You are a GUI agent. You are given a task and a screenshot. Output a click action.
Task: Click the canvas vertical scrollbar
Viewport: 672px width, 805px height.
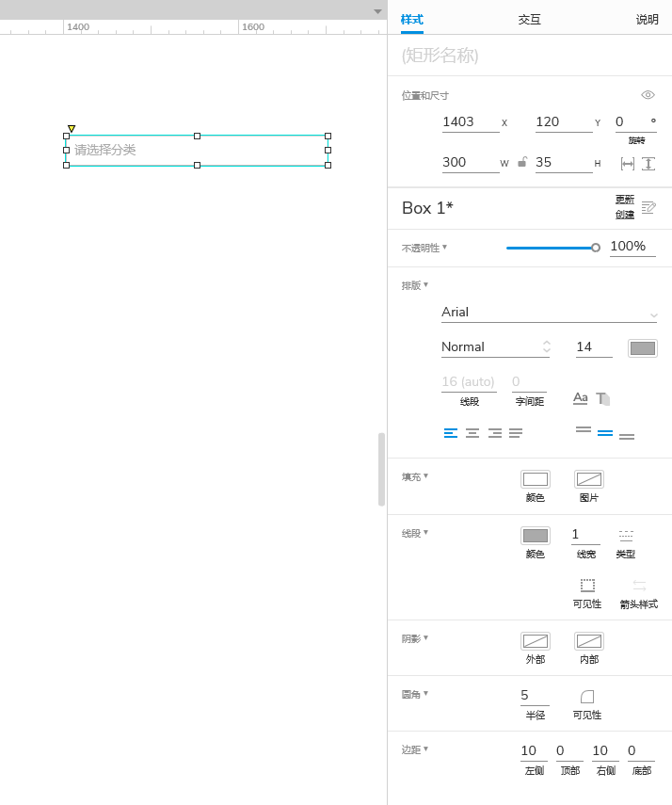[381, 469]
